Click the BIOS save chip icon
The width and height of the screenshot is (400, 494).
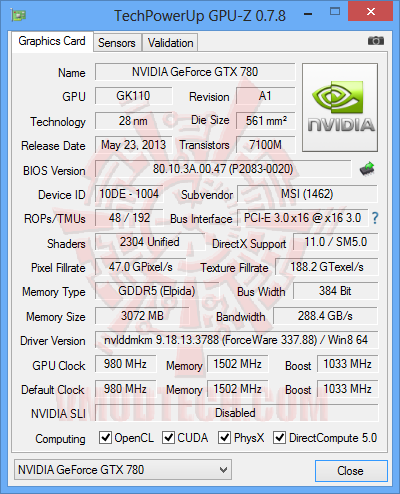[x=367, y=169]
